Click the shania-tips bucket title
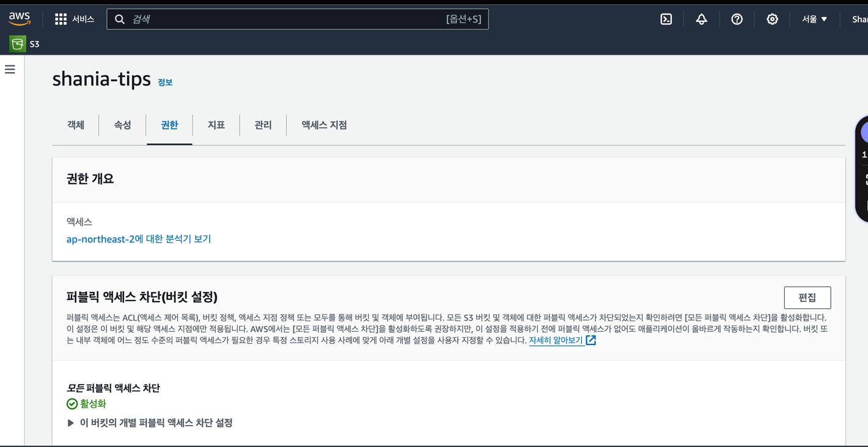The width and height of the screenshot is (868, 447). 101,79
